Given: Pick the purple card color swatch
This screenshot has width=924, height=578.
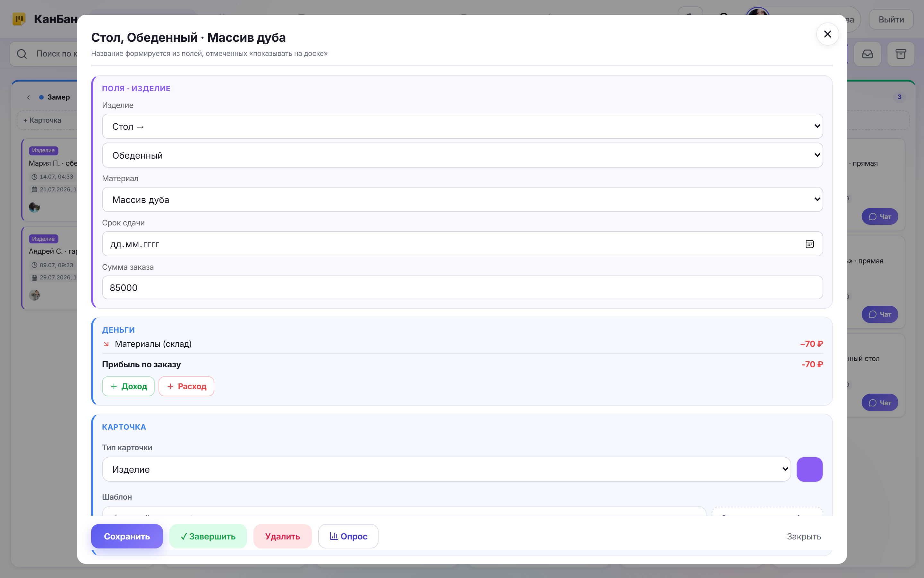Looking at the screenshot, I should [809, 469].
